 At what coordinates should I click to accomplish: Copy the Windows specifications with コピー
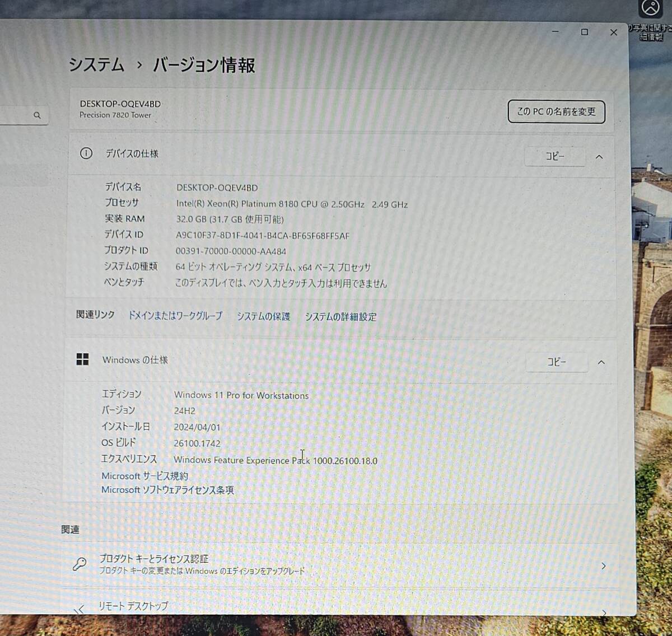[x=557, y=362]
